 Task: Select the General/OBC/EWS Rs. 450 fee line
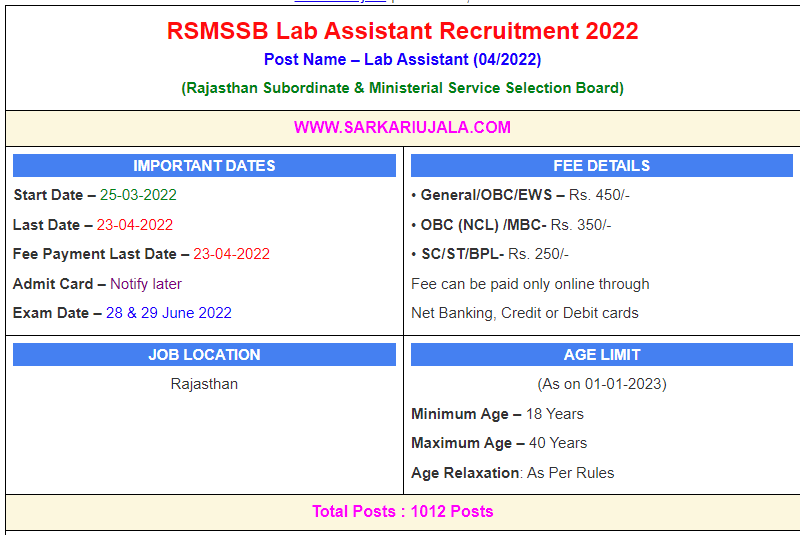(x=520, y=195)
